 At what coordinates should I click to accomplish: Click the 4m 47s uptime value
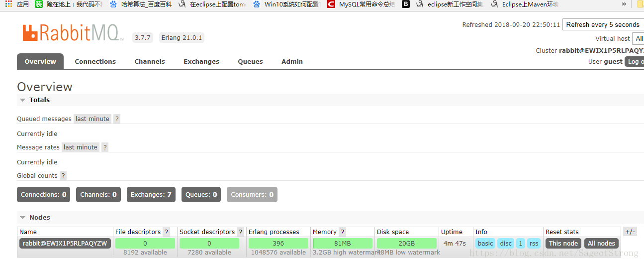[x=455, y=243]
